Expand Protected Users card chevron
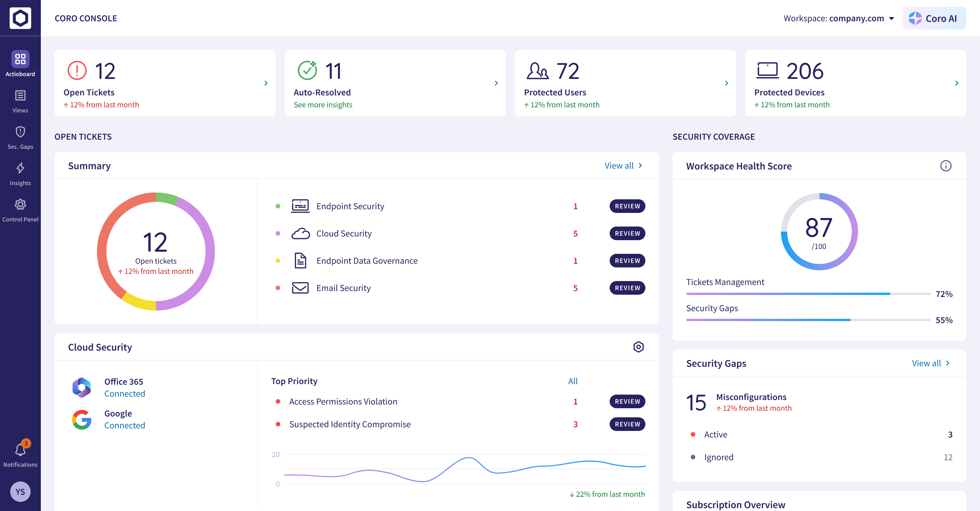 (726, 83)
